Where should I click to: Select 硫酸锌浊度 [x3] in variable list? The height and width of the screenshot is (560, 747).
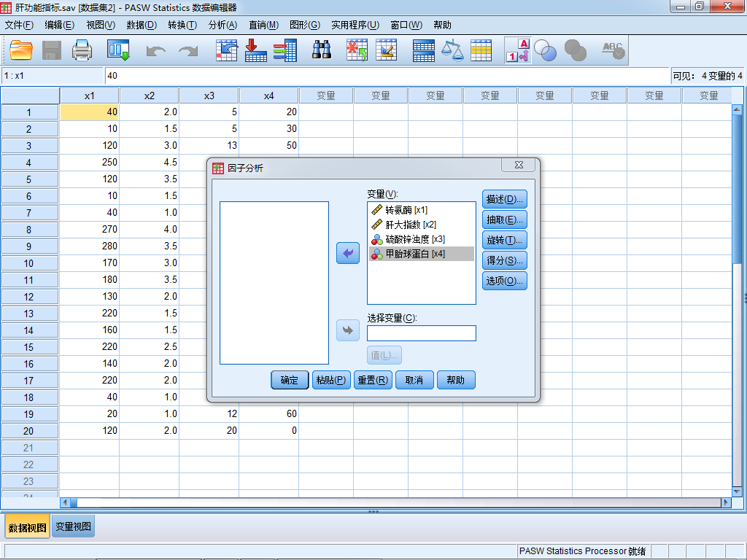point(422,239)
